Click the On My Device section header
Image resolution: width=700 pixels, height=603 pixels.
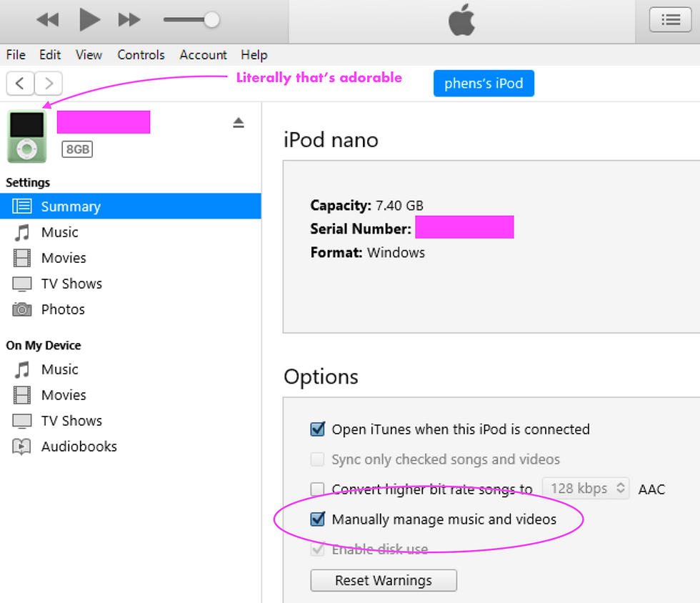[44, 345]
